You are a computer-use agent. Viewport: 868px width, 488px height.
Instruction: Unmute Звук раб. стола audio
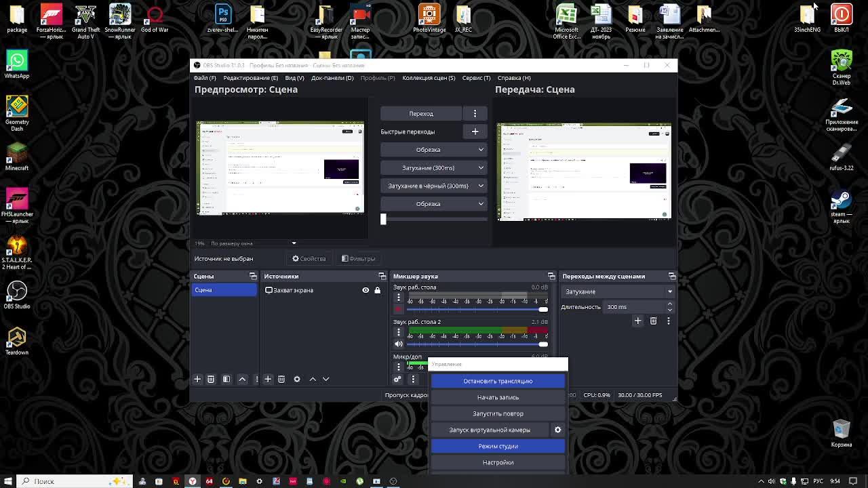click(x=399, y=309)
